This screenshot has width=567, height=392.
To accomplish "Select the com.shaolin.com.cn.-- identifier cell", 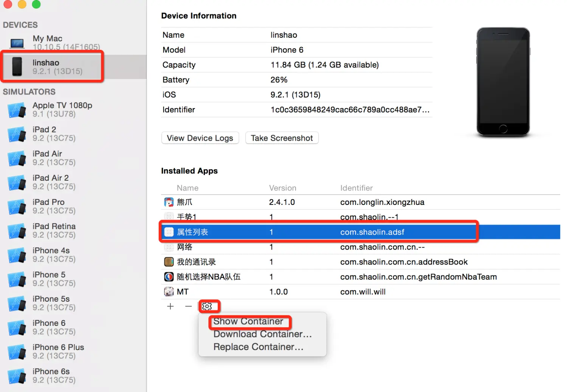I will (x=383, y=247).
